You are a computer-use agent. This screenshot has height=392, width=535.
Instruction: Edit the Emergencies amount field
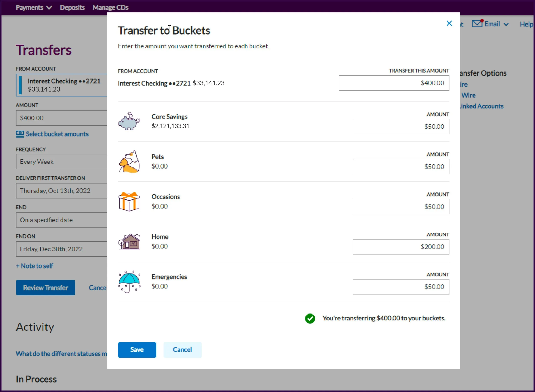(x=401, y=287)
